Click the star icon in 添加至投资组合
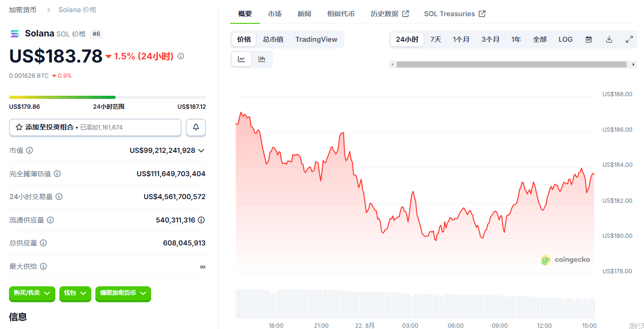The width and height of the screenshot is (644, 329). coord(19,127)
